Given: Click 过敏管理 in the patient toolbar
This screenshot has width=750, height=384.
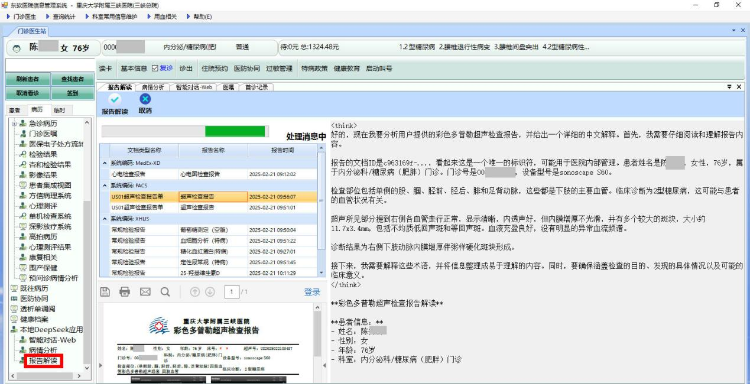Looking at the screenshot, I should pos(279,68).
